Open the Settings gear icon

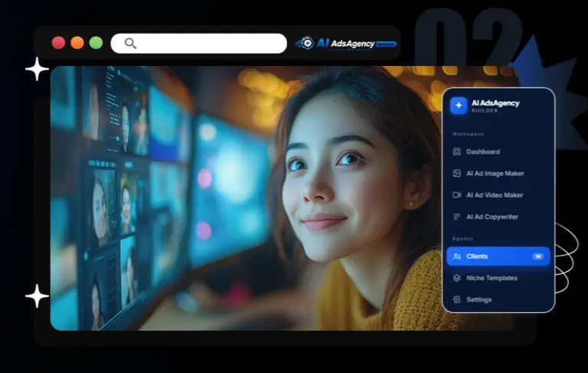point(456,299)
